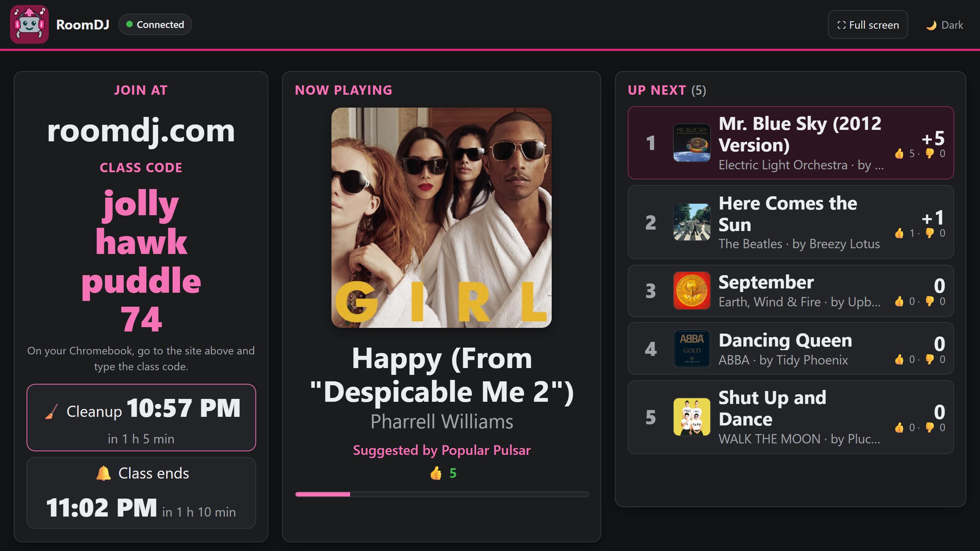Click the thumbs-down icon on Mr. Blue Sky
Viewport: 980px width, 551px height.
tap(929, 154)
